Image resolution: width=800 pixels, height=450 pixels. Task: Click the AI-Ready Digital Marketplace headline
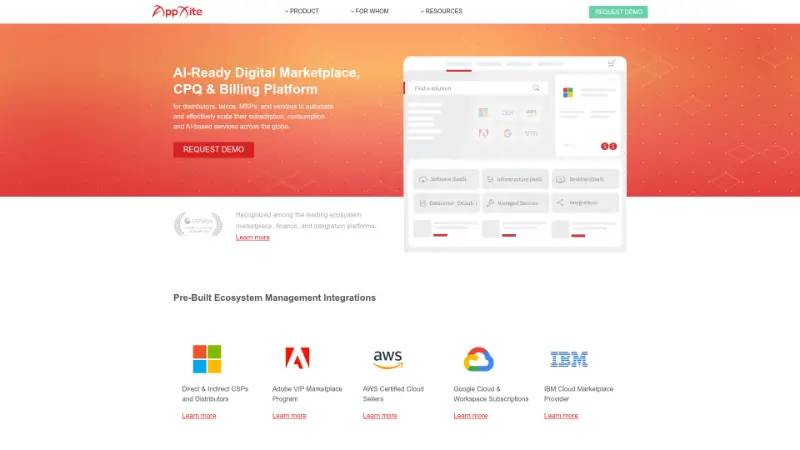tap(266, 81)
